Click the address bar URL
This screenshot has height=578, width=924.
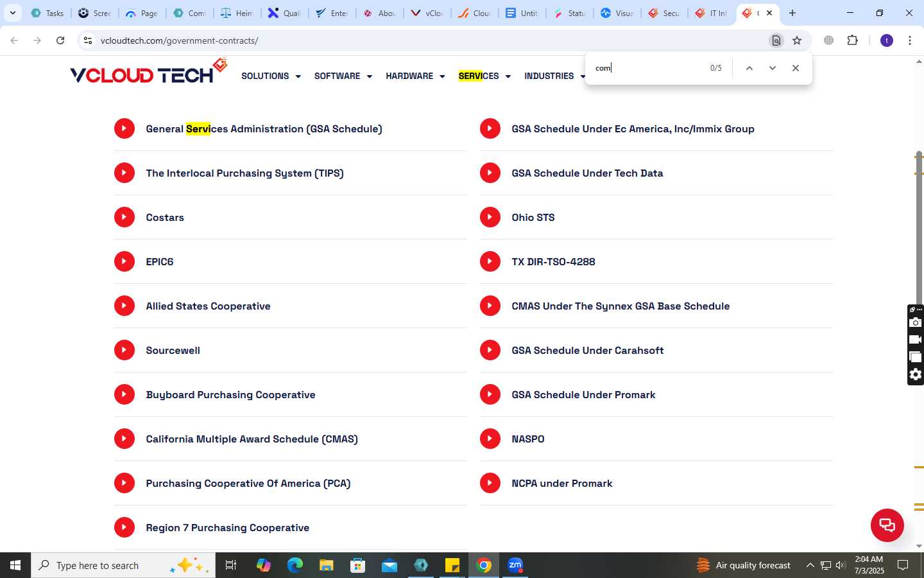click(x=179, y=40)
